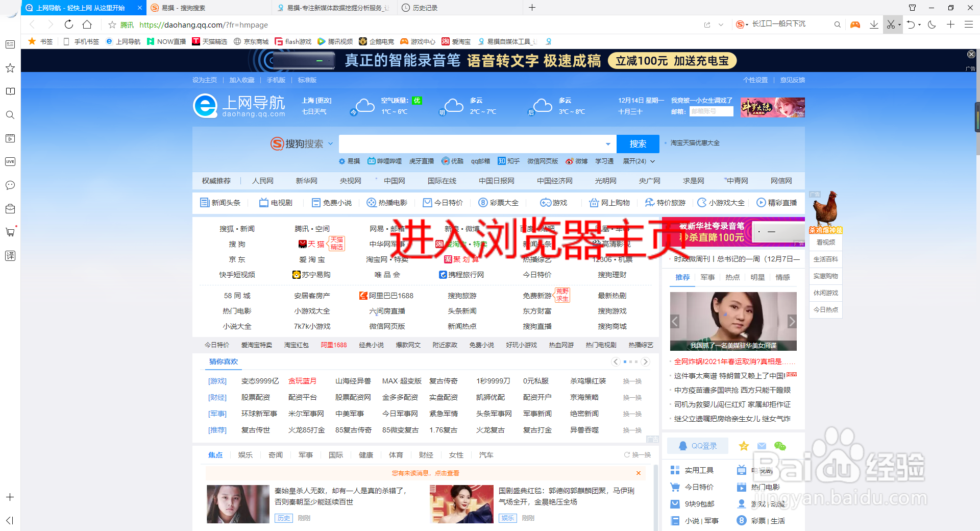Open the 京东商城 bookmark
This screenshot has height=531, width=980.
(x=251, y=41)
